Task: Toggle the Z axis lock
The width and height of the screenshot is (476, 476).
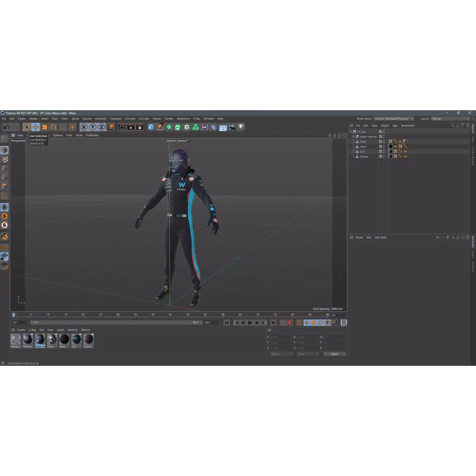Action: coord(102,127)
